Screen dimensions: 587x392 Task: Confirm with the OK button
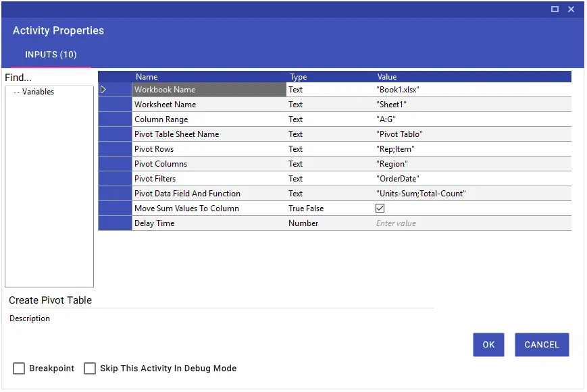coord(488,345)
